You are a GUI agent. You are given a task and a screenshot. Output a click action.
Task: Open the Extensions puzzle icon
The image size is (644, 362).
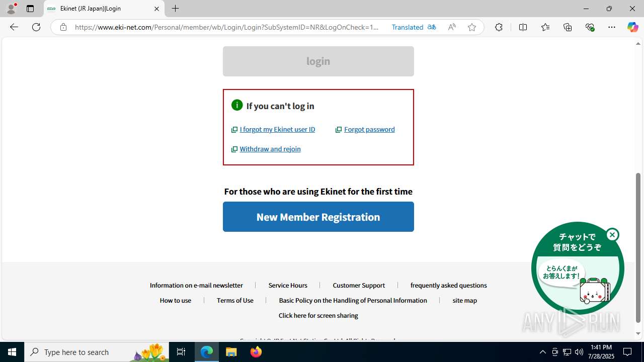tap(499, 27)
